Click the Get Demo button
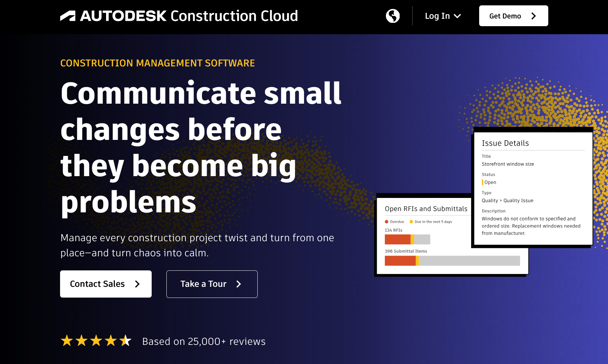The image size is (608, 364). 513,16
